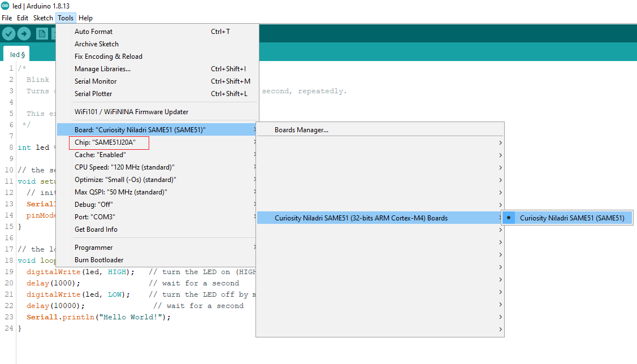The height and width of the screenshot is (364, 637).
Task: Click the Upload arrow toolbar icon
Action: tap(24, 33)
